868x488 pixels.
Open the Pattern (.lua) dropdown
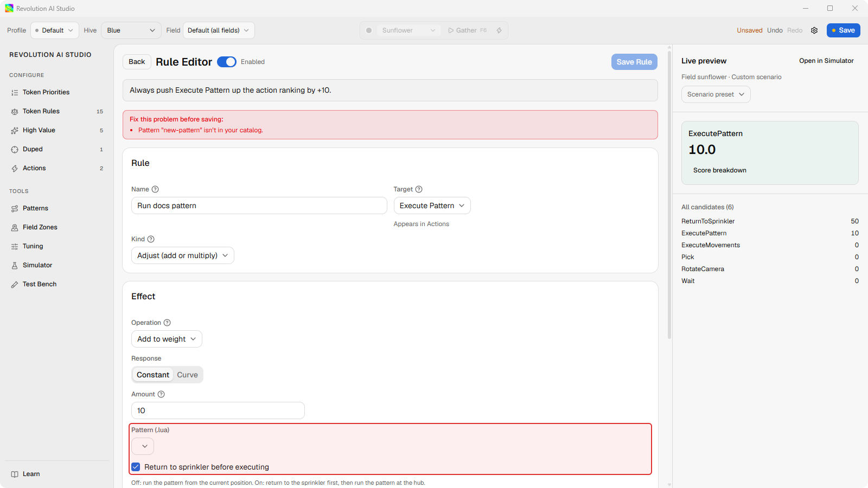click(x=143, y=446)
